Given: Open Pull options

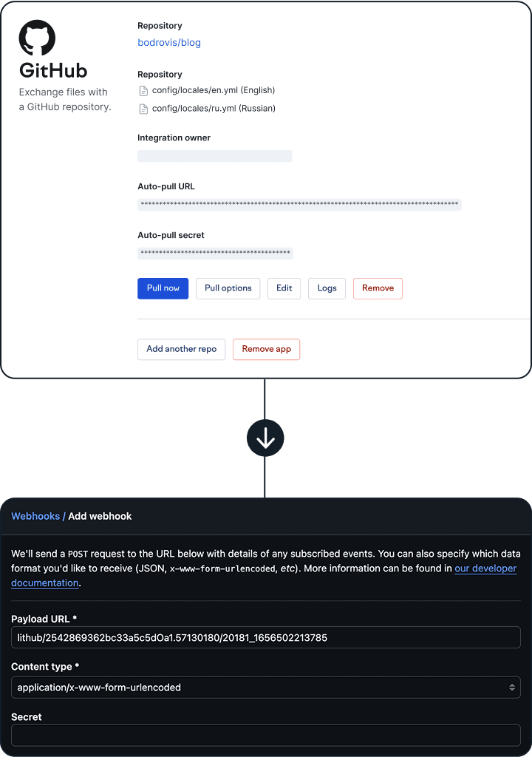Looking at the screenshot, I should tap(228, 288).
